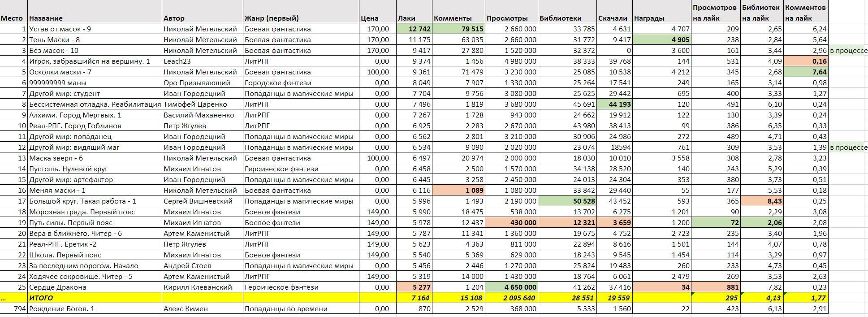Select the libraries cell showing 50 528

point(567,201)
